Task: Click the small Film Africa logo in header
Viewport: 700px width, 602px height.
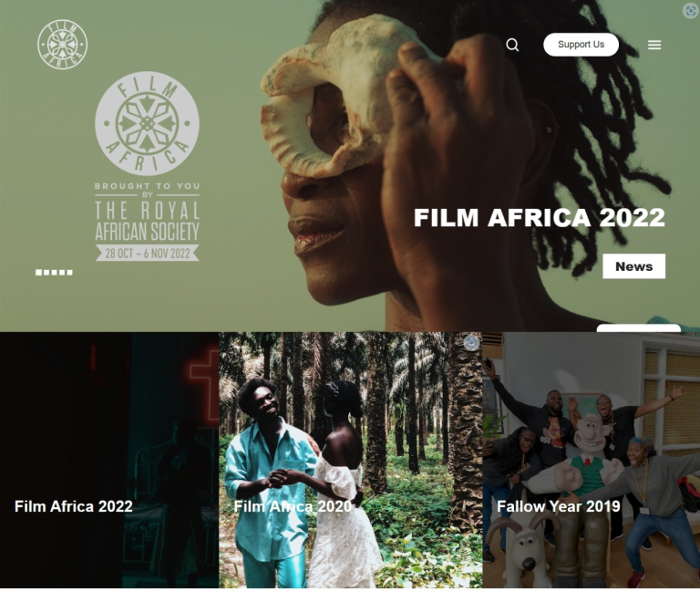Action: (63, 44)
